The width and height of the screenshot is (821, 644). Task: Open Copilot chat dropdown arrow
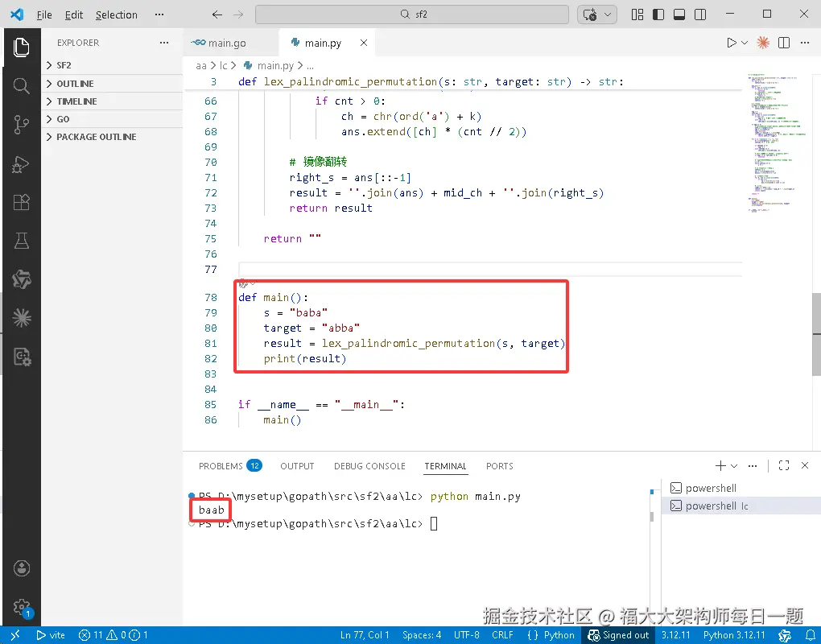pos(608,14)
